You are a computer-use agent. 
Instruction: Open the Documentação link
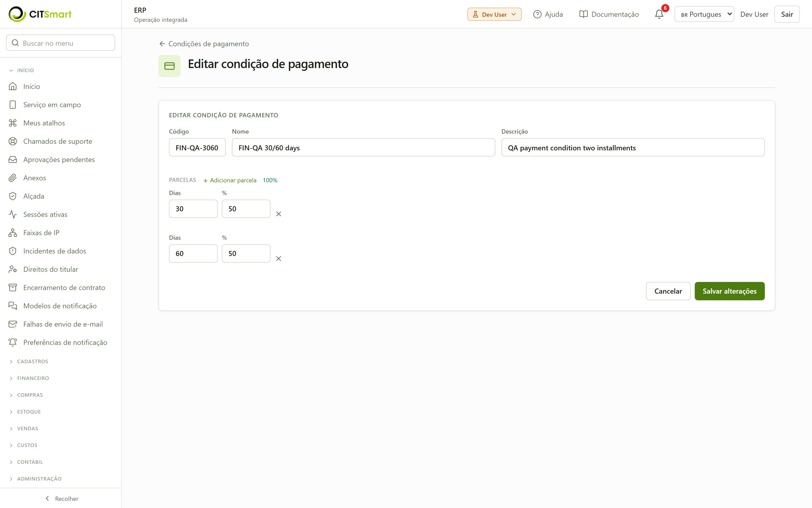pos(609,14)
